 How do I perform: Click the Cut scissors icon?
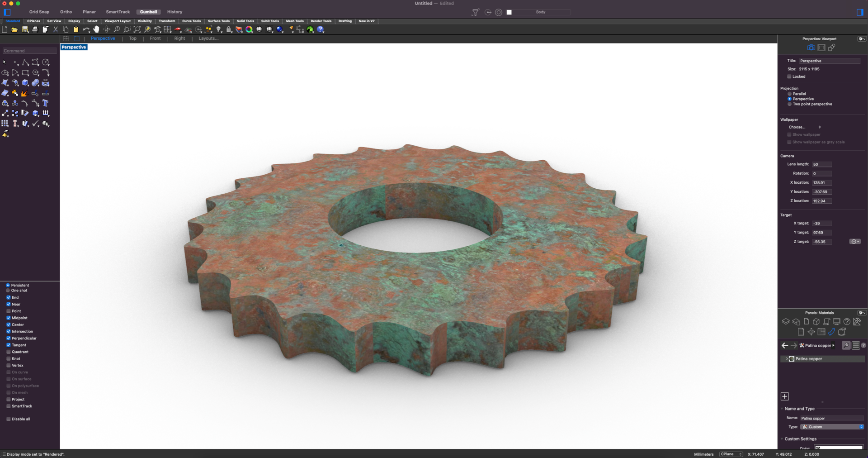point(56,29)
